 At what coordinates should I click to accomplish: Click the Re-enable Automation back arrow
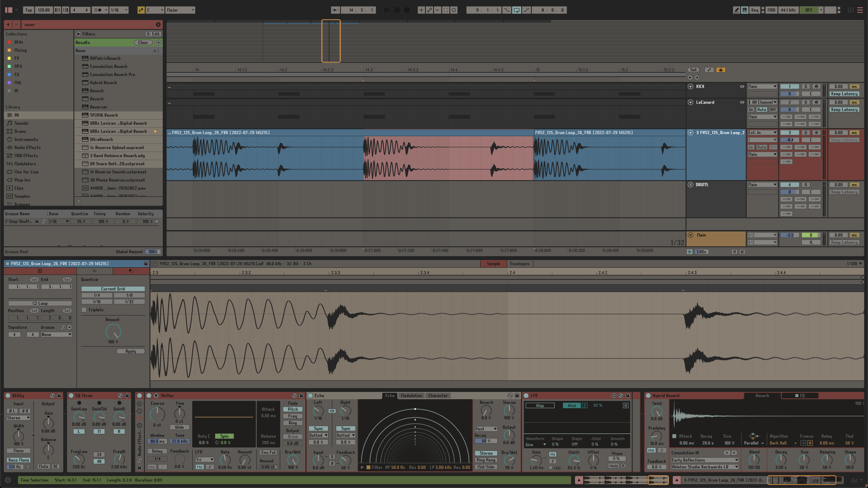pos(438,10)
